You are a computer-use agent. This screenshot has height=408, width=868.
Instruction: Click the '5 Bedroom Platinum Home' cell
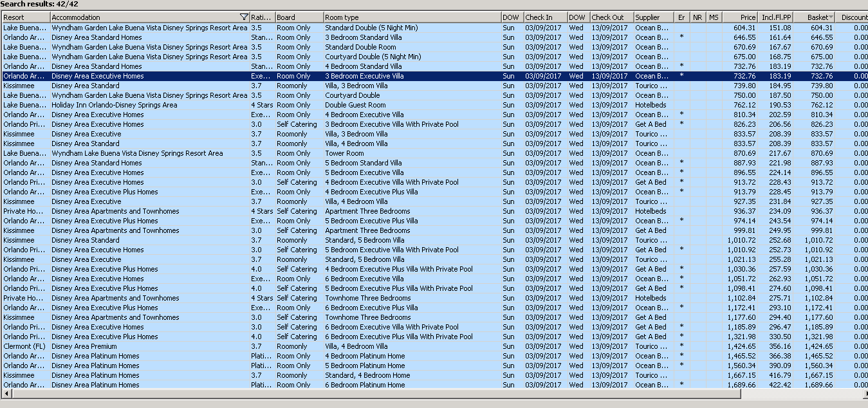coord(365,366)
